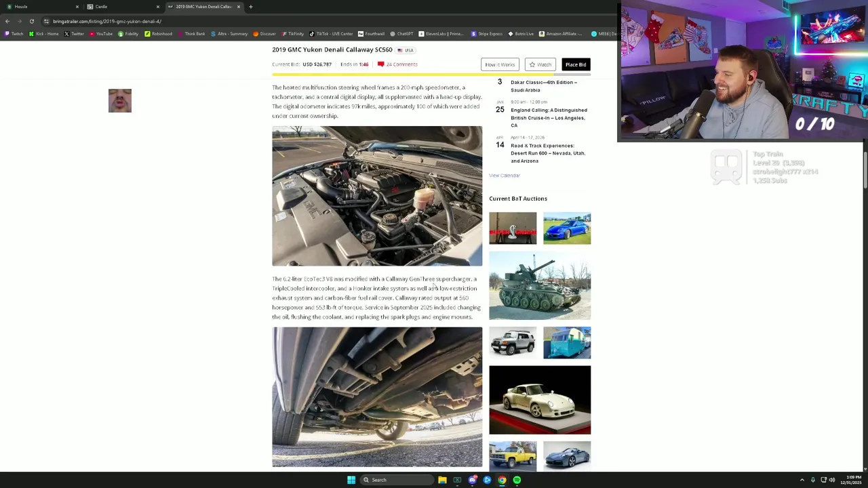Image resolution: width=868 pixels, height=488 pixels.
Task: Open the Dakar Classic 6th Edition event
Action: pos(544,86)
